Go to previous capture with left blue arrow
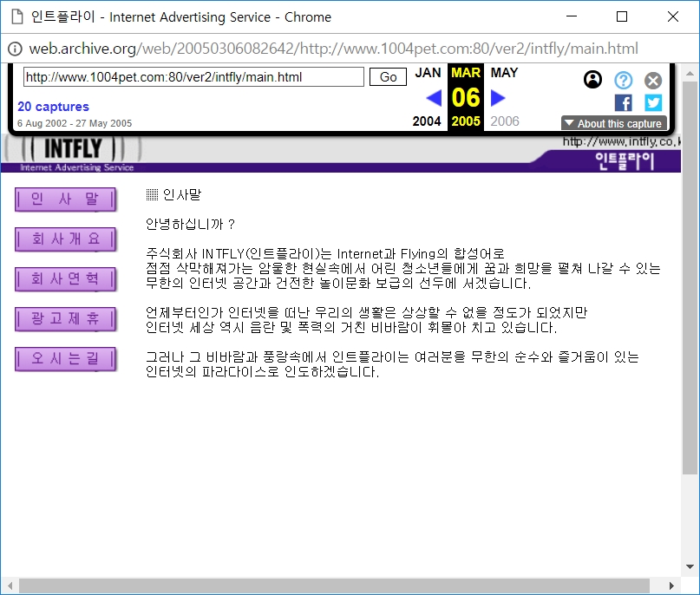Screen dimensions: 700x595 coord(434,98)
